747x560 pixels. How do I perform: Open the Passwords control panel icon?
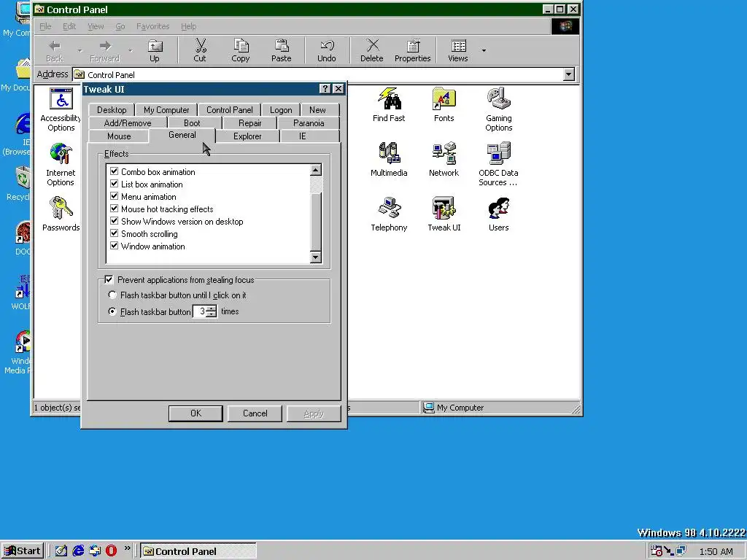[61, 214]
